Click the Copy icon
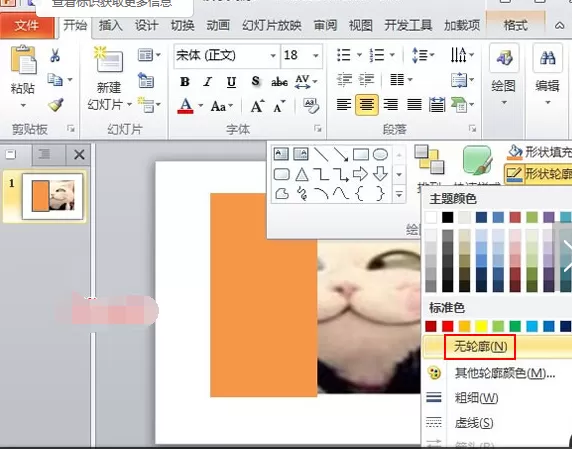The image size is (572, 449). tap(55, 79)
